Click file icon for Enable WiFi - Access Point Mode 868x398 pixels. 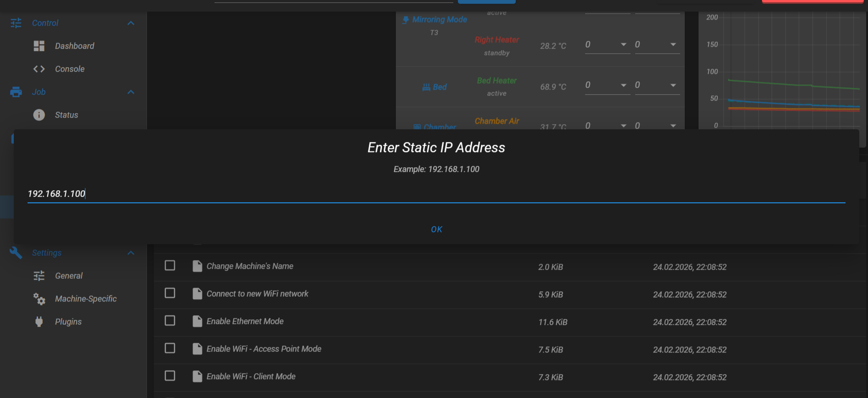[x=197, y=349]
